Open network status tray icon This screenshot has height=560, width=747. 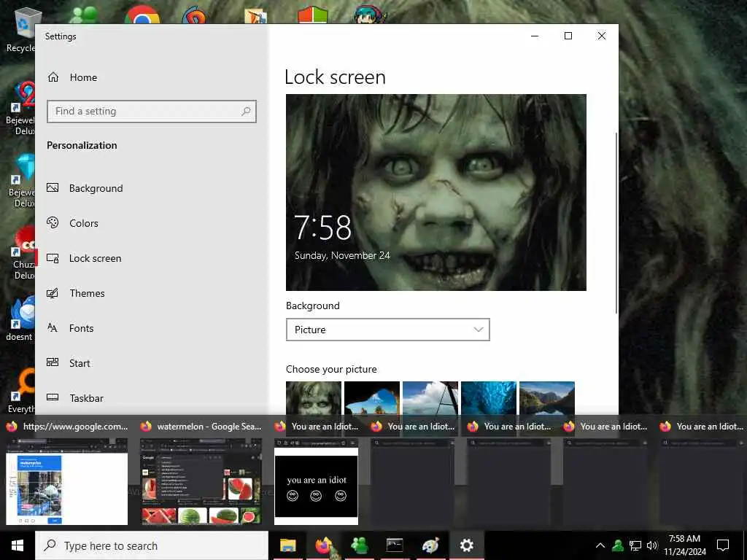(x=635, y=545)
